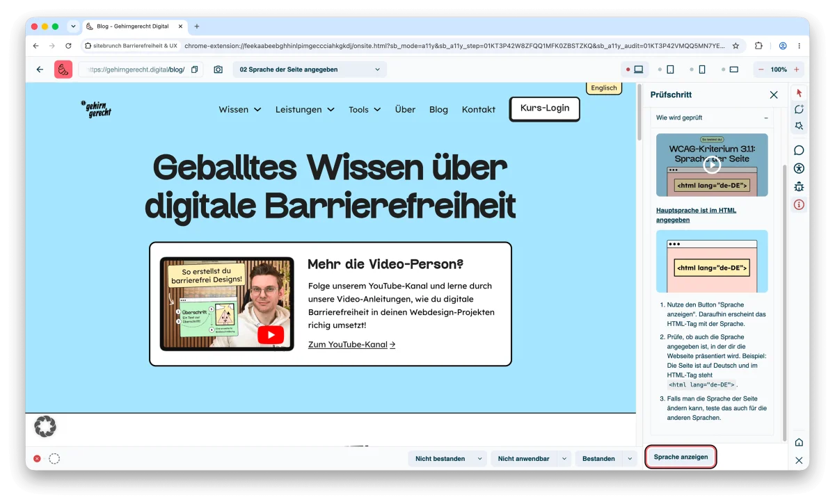Go back with the sitebrunch toolbar arrow
The image size is (835, 504).
[x=40, y=70]
